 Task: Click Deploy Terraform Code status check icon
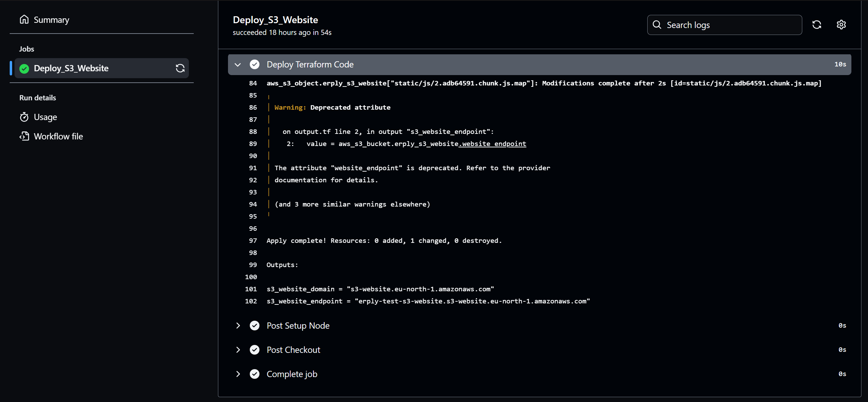tap(255, 64)
